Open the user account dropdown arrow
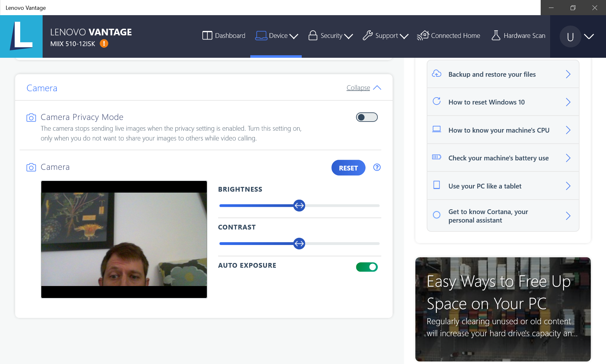The height and width of the screenshot is (364, 606). tap(589, 36)
